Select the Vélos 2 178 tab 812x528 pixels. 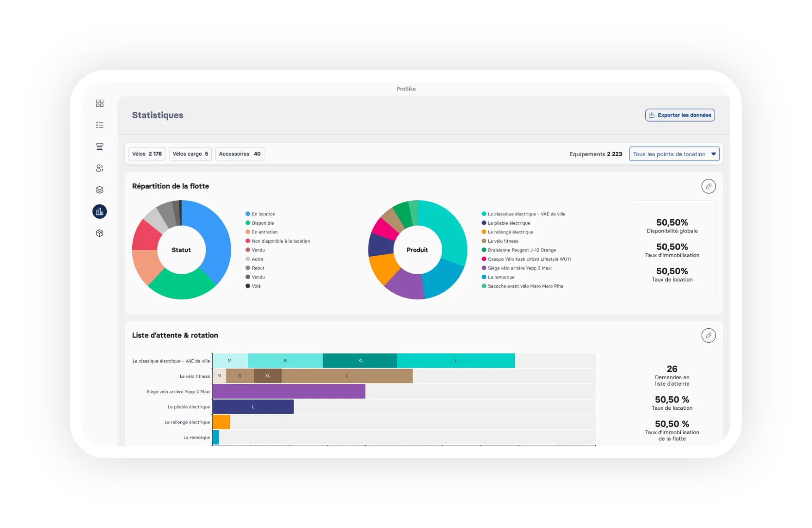pos(147,154)
